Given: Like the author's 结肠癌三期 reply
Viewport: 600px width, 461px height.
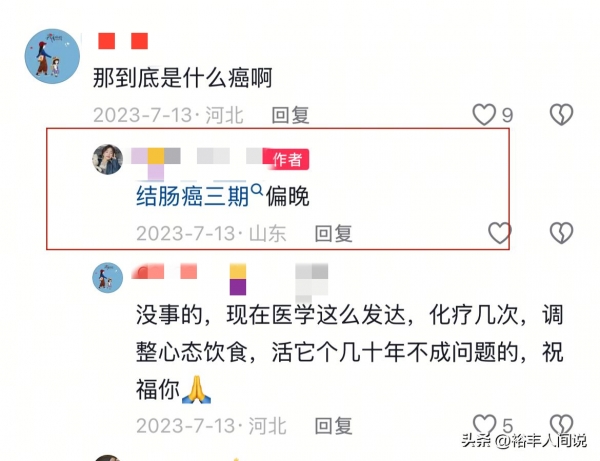Looking at the screenshot, I should click(499, 233).
